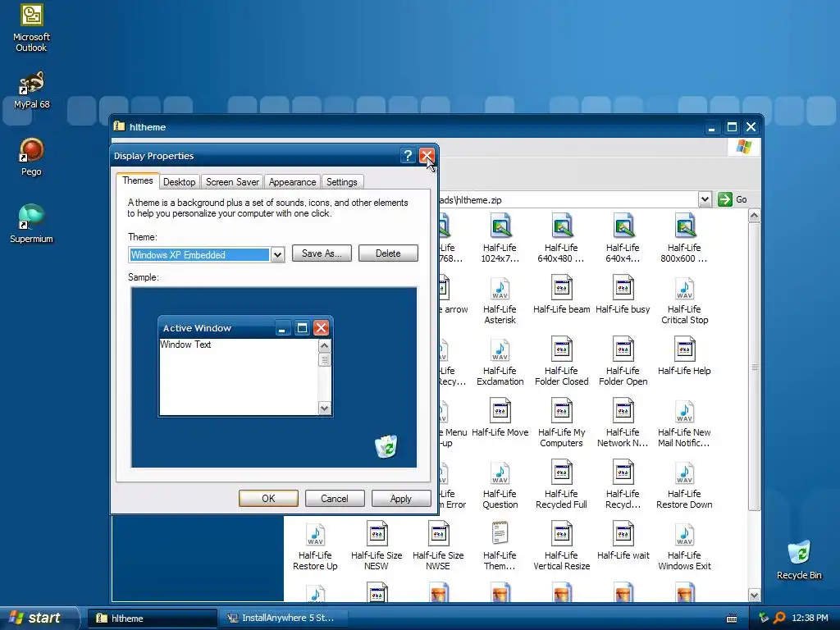The height and width of the screenshot is (630, 840).
Task: Click the hltheme address path field
Action: (568, 200)
